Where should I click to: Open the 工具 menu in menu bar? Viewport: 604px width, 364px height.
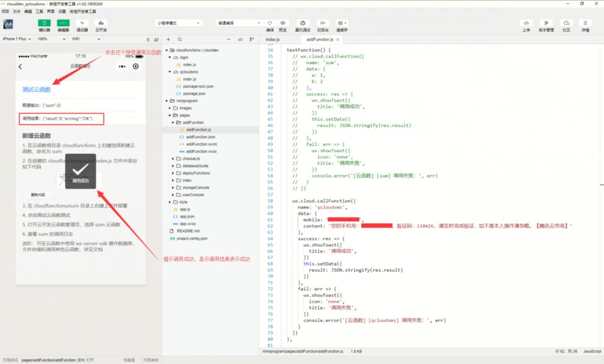[39, 12]
